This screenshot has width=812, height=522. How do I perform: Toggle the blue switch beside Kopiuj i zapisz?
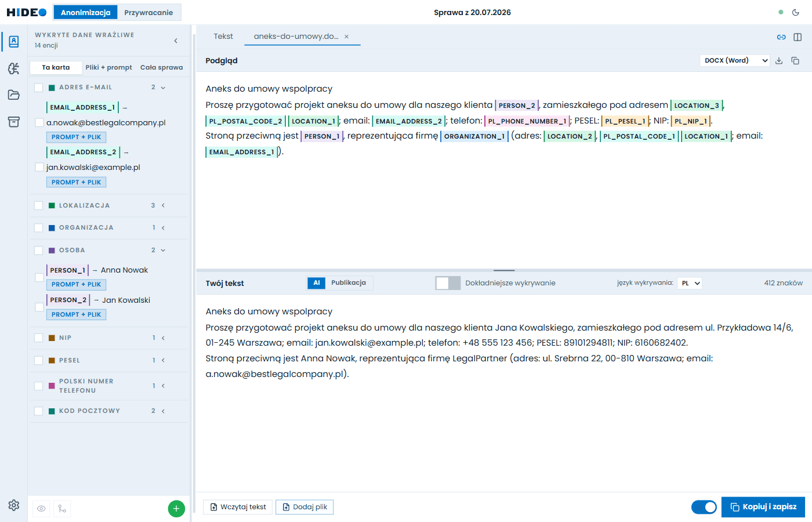click(704, 507)
